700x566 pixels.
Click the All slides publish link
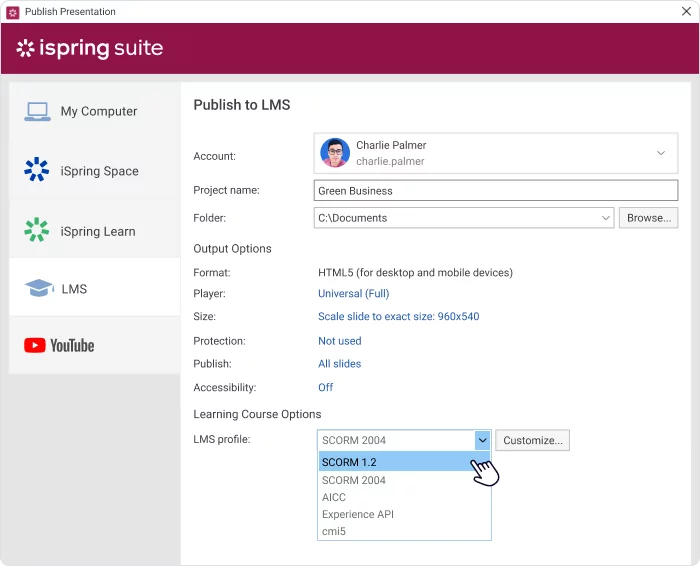[340, 364]
